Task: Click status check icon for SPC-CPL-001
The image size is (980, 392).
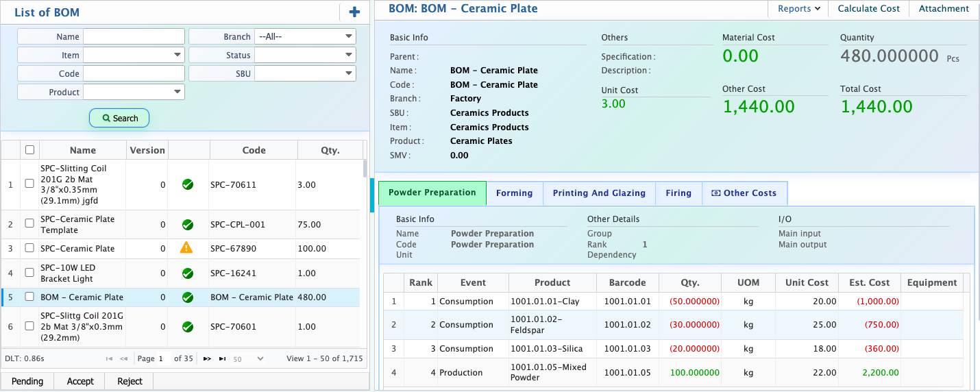Action: 188,225
